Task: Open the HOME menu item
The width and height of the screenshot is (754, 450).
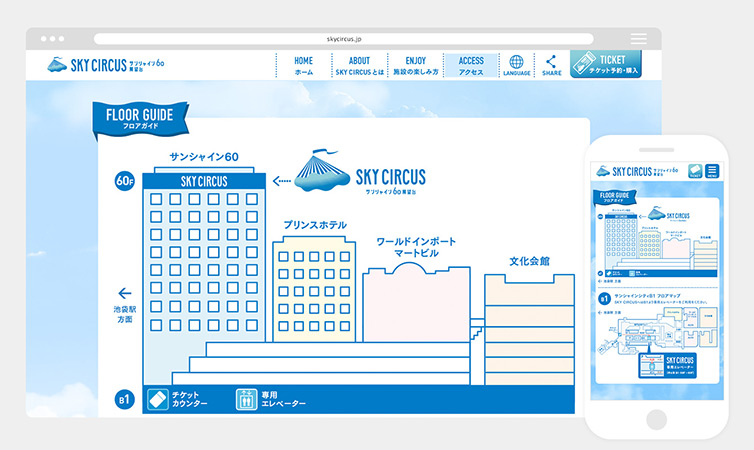Action: (x=303, y=65)
